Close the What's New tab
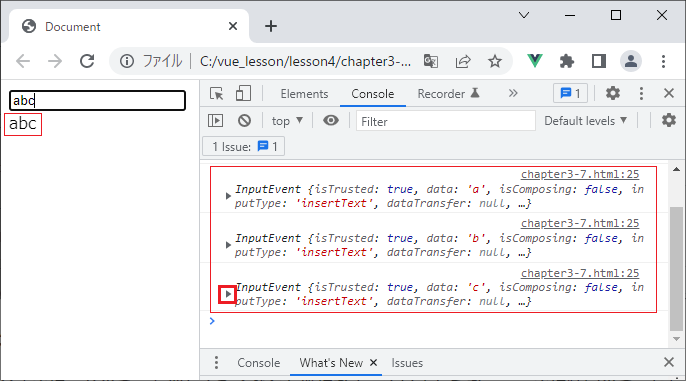The image size is (686, 381). (373, 363)
